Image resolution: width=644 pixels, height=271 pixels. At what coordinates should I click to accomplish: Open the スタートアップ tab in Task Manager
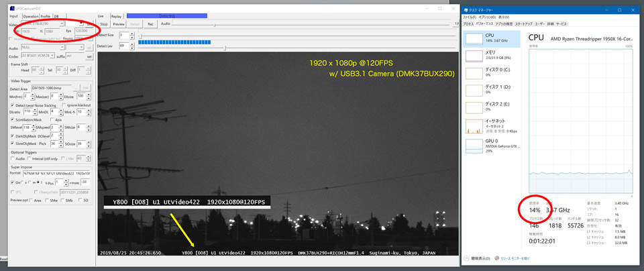pos(524,24)
